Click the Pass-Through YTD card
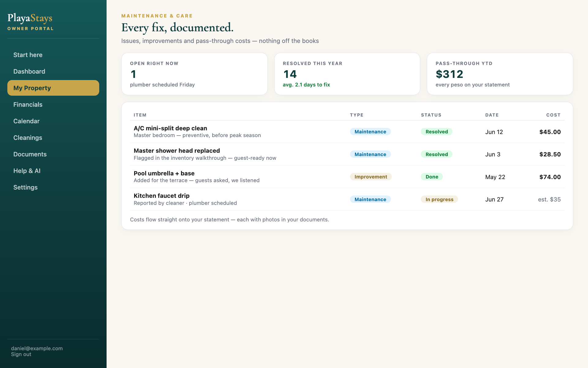Viewport: 588px width, 368px height. 500,74
